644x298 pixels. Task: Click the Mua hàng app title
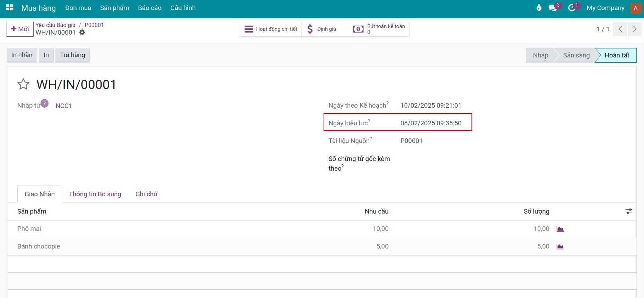[38, 8]
